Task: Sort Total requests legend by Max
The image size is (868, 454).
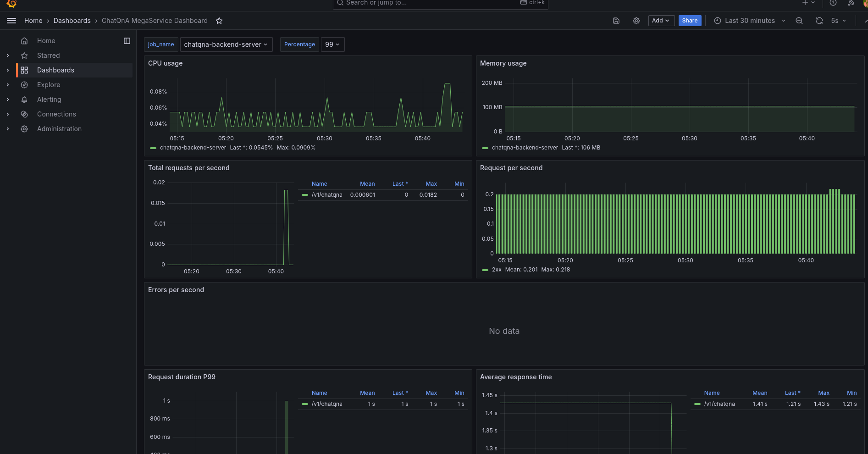Action: [x=431, y=184]
